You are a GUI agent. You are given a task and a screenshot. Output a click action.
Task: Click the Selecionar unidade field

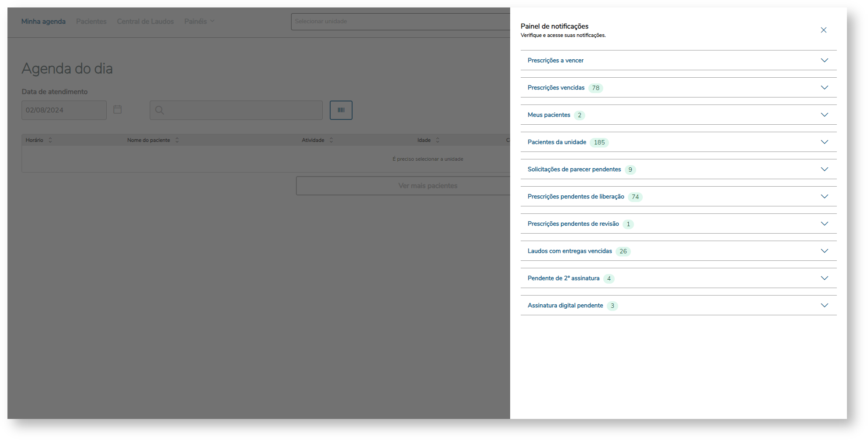click(x=400, y=22)
